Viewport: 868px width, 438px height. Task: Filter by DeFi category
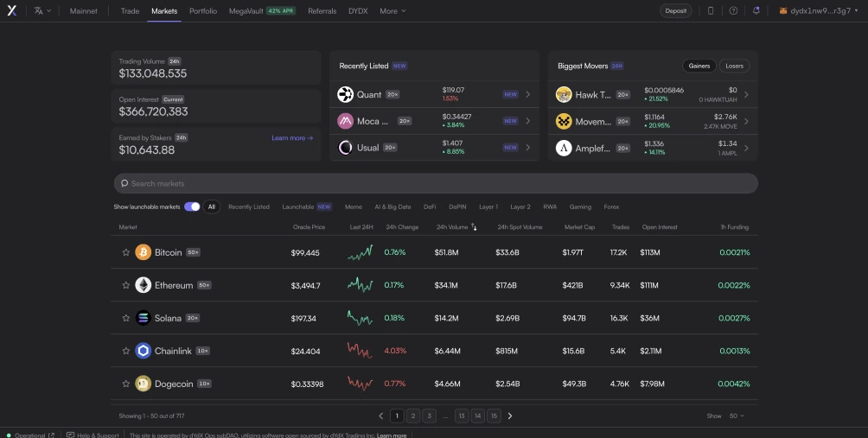pyautogui.click(x=430, y=206)
